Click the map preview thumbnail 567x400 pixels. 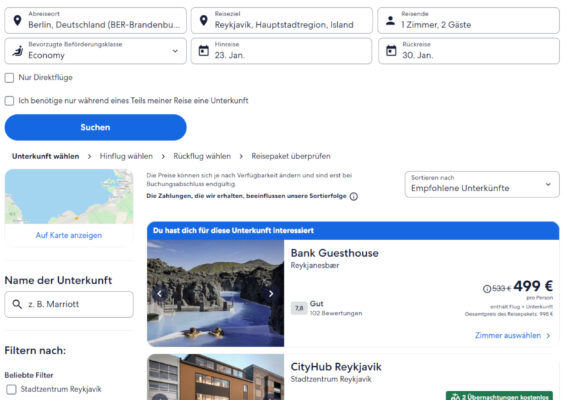pos(69,197)
